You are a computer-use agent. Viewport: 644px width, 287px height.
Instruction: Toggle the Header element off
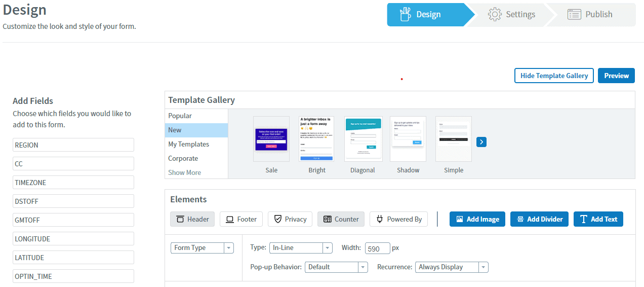[x=192, y=219]
